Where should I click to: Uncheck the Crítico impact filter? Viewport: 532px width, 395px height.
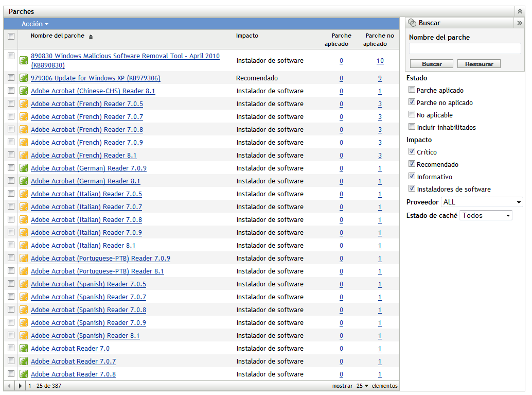(x=412, y=151)
